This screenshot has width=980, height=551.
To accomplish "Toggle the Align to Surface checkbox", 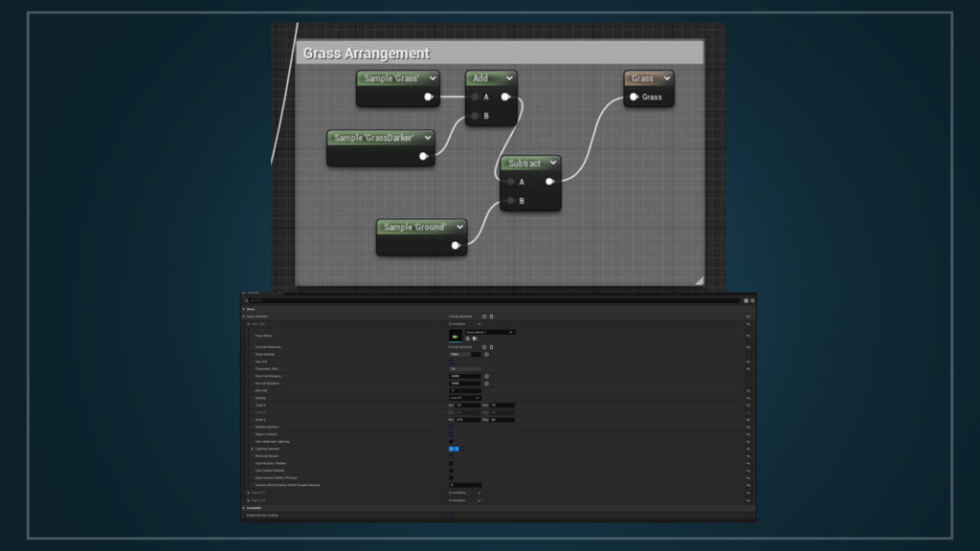I will coord(452,434).
